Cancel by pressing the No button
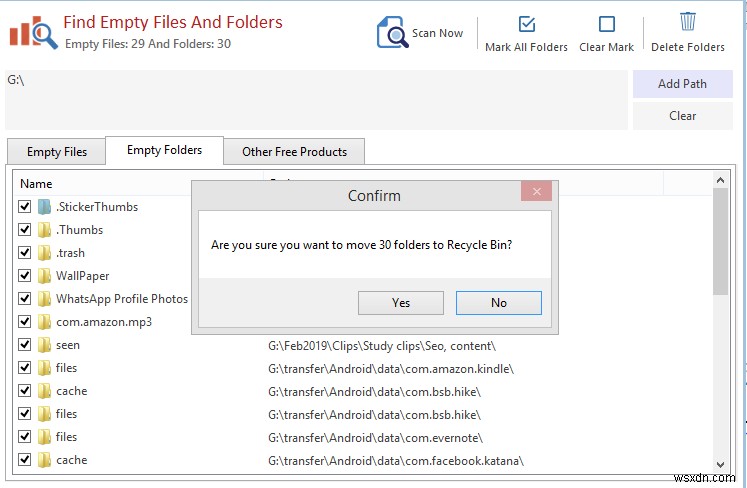747x488 pixels. pyautogui.click(x=498, y=303)
